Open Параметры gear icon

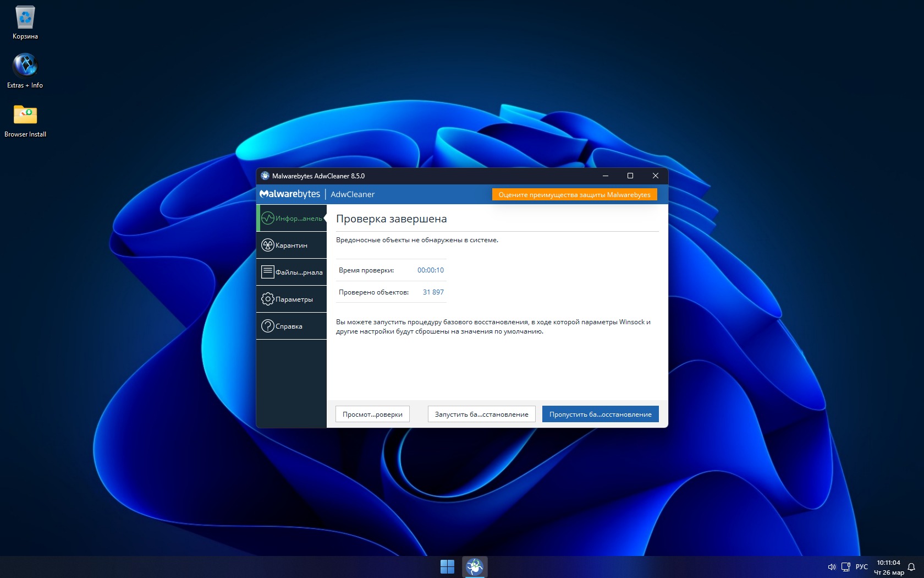click(x=268, y=299)
